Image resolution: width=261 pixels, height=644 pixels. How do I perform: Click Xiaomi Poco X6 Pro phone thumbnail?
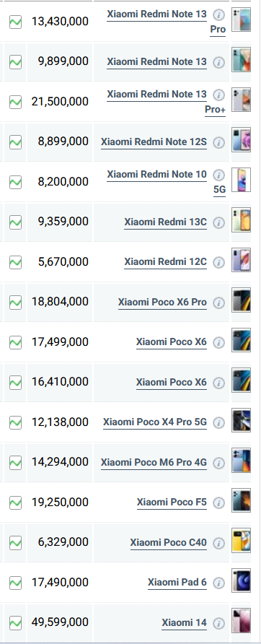pyautogui.click(x=241, y=300)
